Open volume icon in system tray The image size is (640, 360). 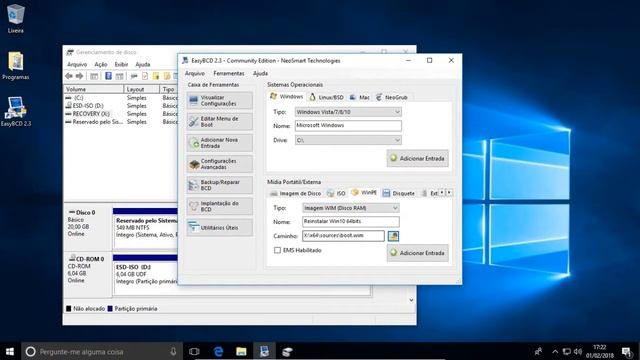pos(578,351)
